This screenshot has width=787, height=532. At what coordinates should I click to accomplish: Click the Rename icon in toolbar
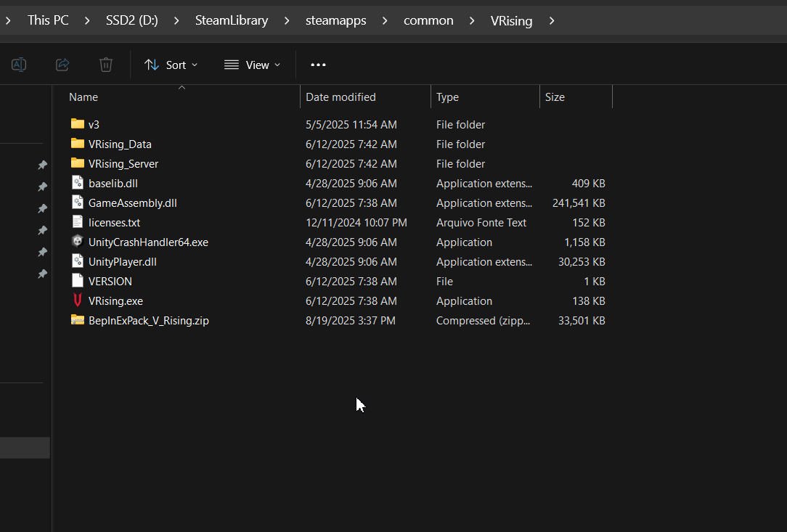pyautogui.click(x=19, y=65)
